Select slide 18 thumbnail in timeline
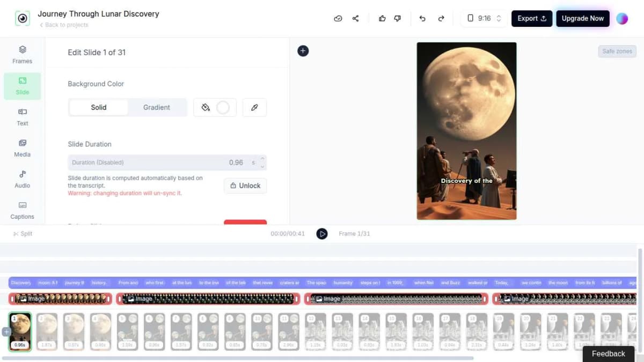This screenshot has width=644, height=362. pos(477,332)
